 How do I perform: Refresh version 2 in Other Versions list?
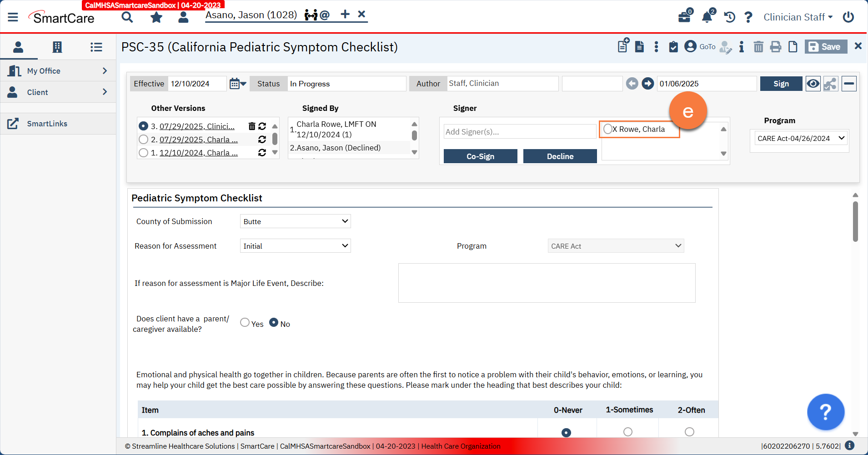[x=262, y=140]
